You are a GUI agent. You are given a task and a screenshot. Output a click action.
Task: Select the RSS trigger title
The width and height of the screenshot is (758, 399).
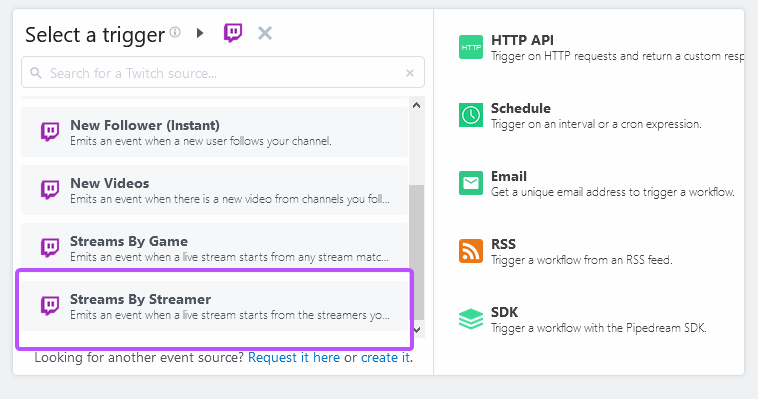pyautogui.click(x=503, y=244)
